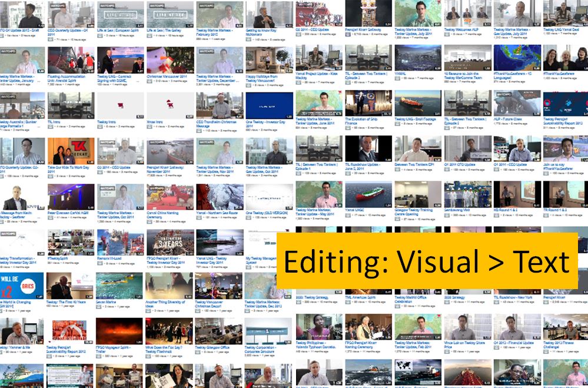The image size is (588, 388).
Task: Open 'Life at Sea | European Spirit' title link
Action: click(x=120, y=29)
